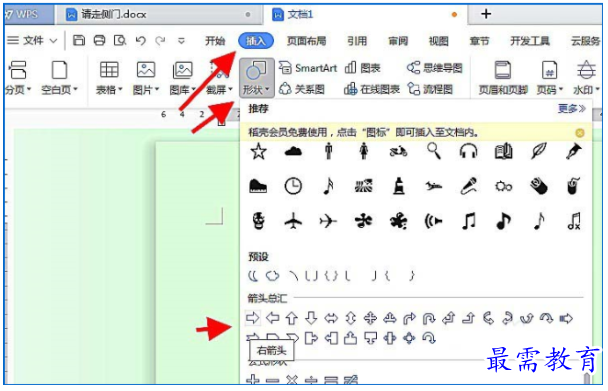Select the up arrow shape

tap(292, 318)
